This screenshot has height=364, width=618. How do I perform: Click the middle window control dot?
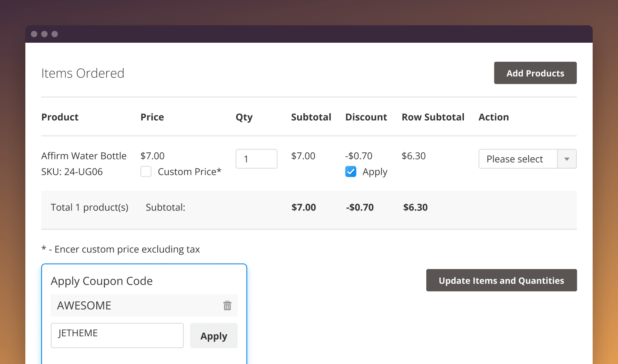[x=44, y=34]
